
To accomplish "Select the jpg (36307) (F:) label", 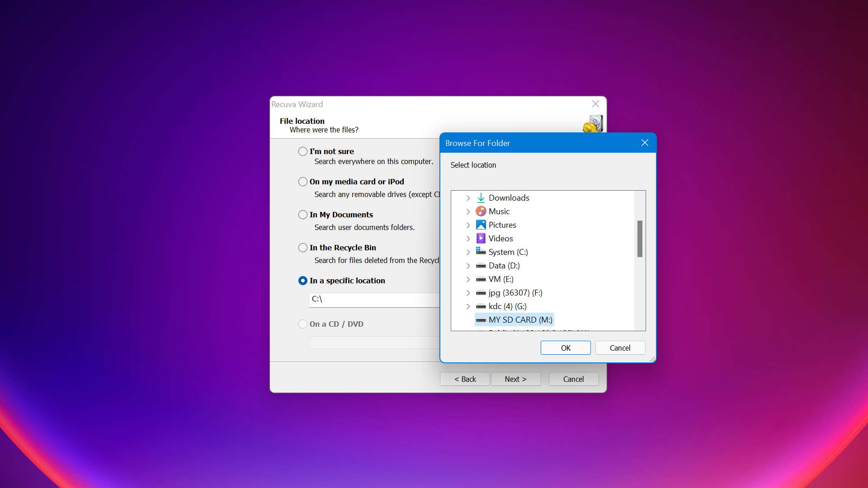I will pyautogui.click(x=515, y=293).
